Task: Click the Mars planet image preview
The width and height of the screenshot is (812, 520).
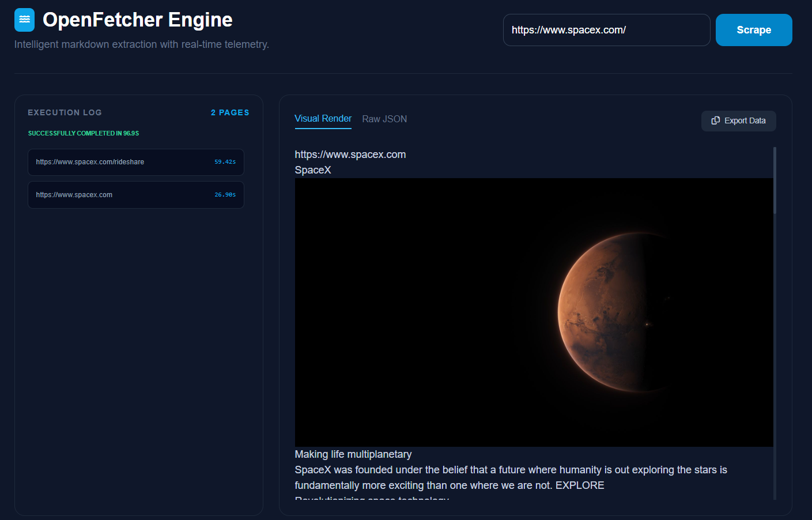Action: coord(534,312)
